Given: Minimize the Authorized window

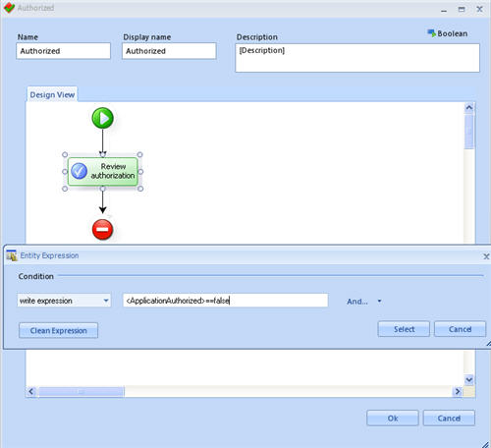Looking at the screenshot, I should 444,10.
